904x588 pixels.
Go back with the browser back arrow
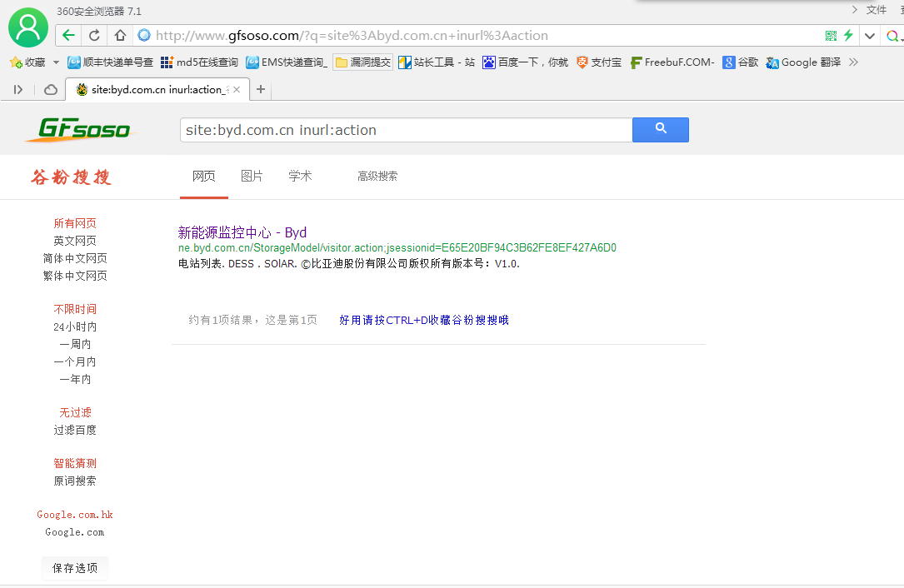(68, 35)
